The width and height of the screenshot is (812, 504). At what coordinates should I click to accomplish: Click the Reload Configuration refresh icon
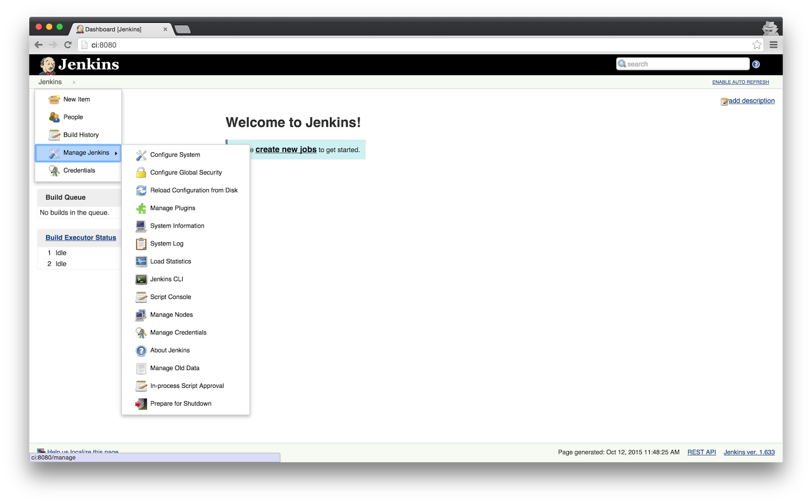[x=141, y=191]
